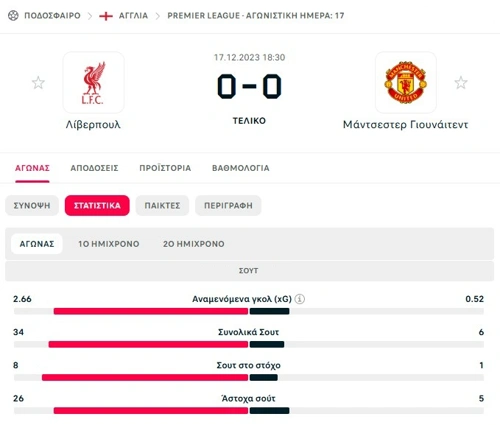Click the ΣΟΥΤ section header bar
Screen dimensions: 500x425
(249, 271)
